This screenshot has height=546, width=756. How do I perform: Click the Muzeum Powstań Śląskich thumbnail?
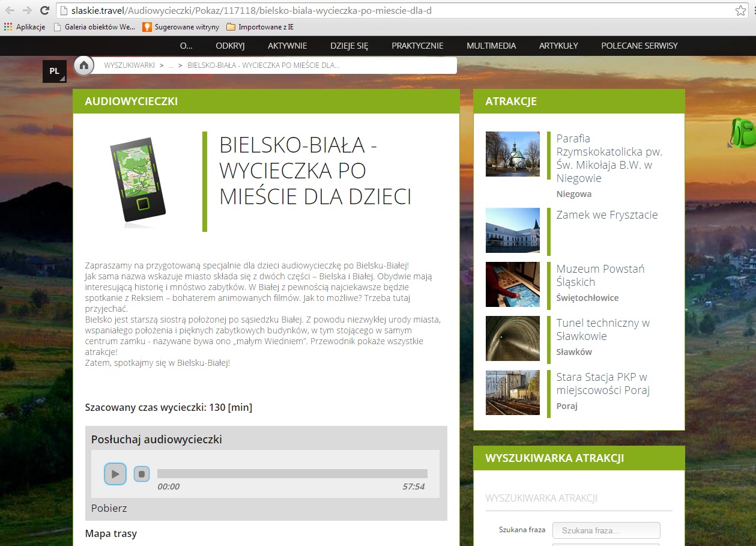513,284
